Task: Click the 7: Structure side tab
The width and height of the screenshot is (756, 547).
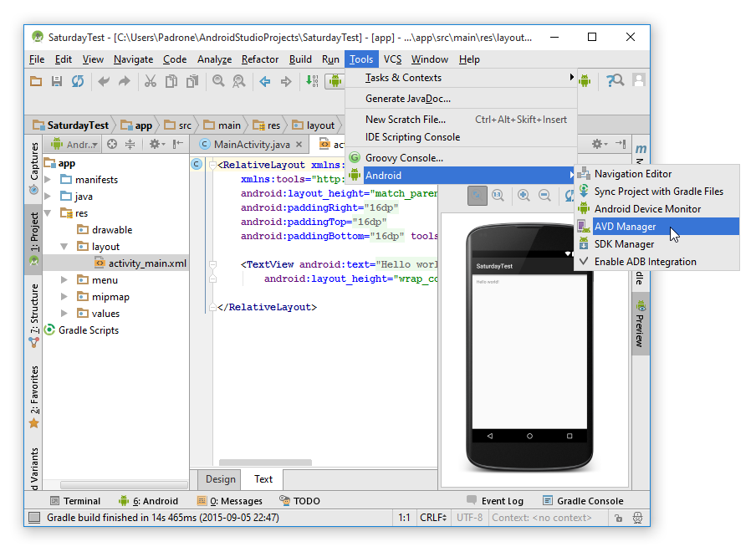Action: pos(33,315)
